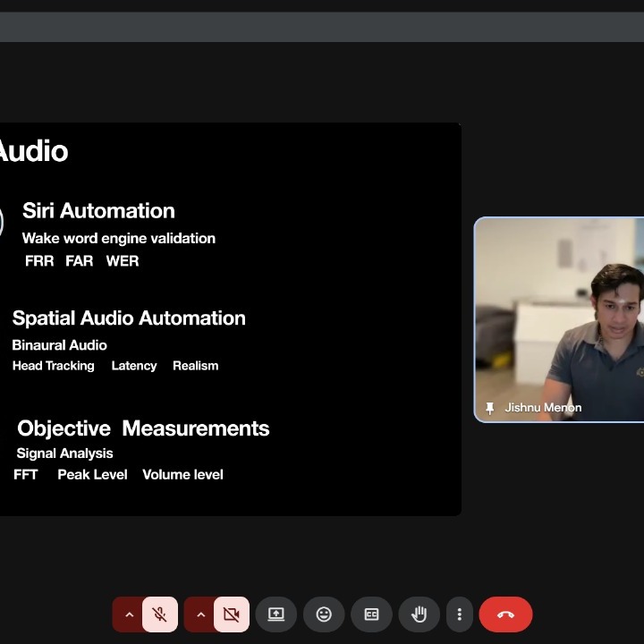
Task: Leave the call with the red hang-up button
Action: coord(505,614)
